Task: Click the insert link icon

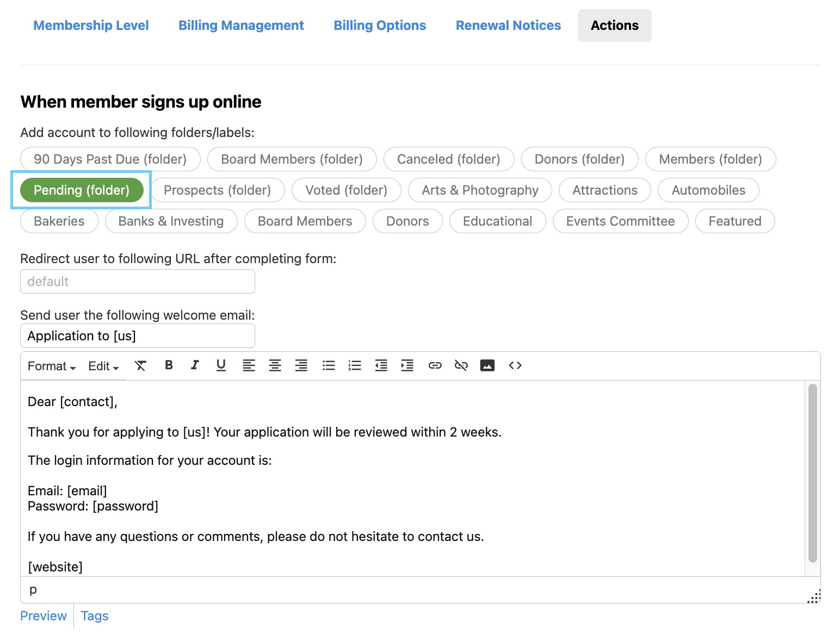Action: click(435, 365)
